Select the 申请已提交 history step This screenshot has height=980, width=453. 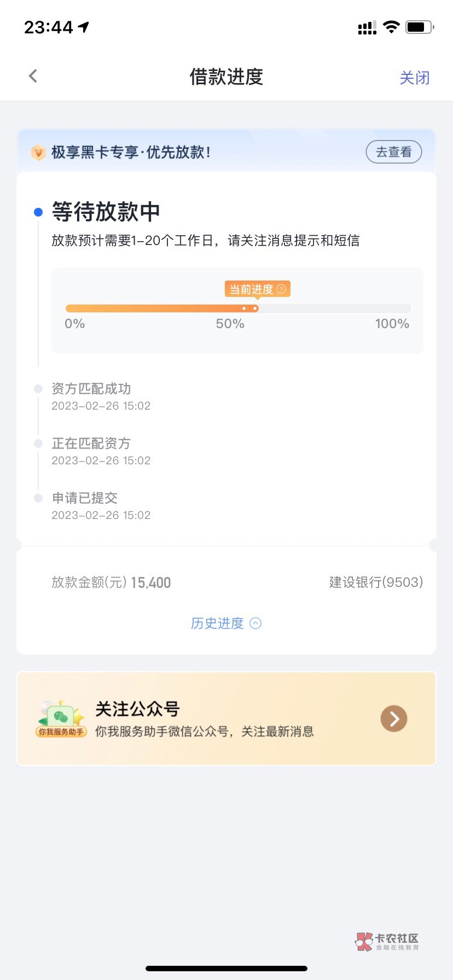pyautogui.click(x=85, y=498)
